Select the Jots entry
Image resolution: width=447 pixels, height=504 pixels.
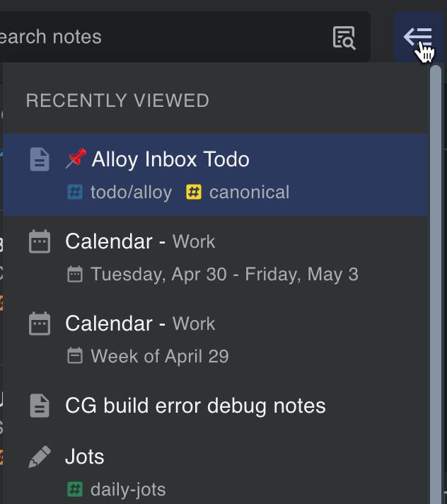coord(215,473)
